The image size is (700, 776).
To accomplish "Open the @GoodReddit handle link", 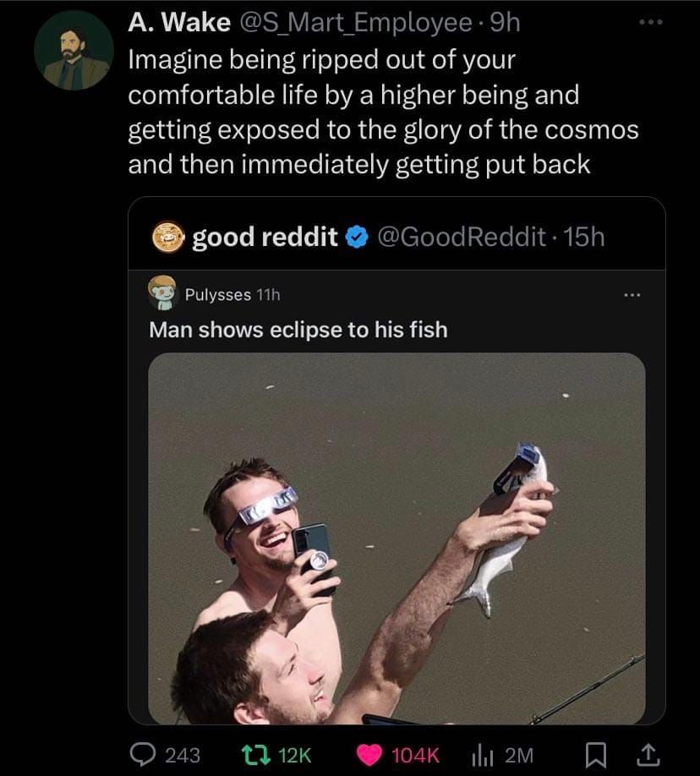I will (462, 237).
